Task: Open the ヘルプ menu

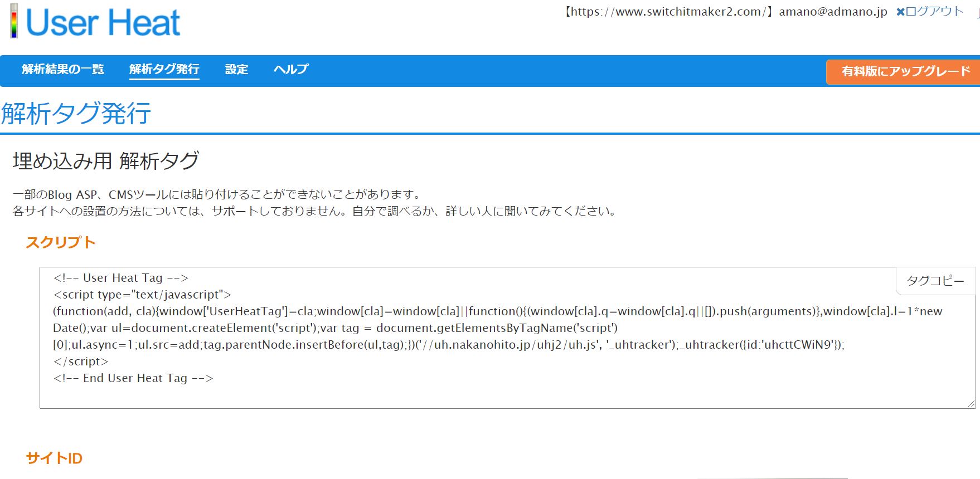Action: tap(291, 69)
